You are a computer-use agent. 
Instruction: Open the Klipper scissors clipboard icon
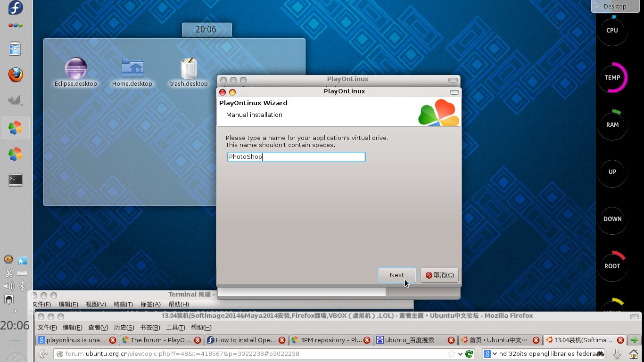click(x=8, y=273)
